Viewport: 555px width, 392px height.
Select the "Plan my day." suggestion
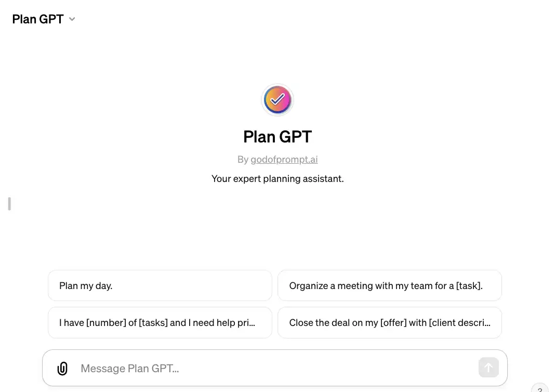point(160,285)
